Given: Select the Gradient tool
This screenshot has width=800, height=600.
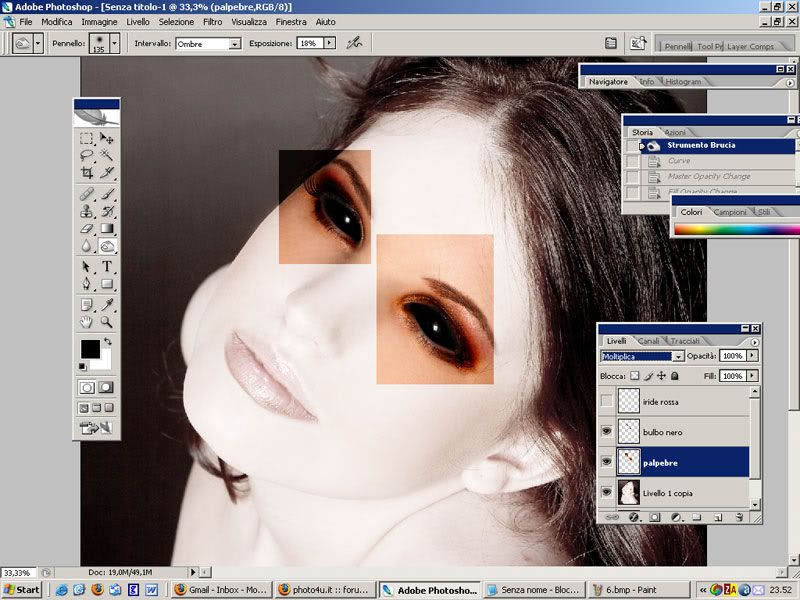Looking at the screenshot, I should (x=107, y=229).
